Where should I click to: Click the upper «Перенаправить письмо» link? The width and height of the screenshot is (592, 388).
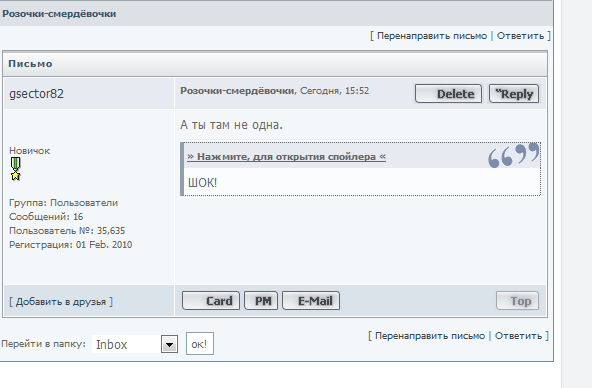click(x=432, y=36)
